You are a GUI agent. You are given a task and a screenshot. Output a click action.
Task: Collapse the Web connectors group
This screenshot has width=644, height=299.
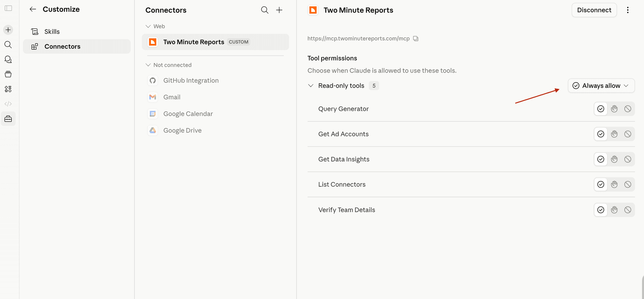point(148,26)
